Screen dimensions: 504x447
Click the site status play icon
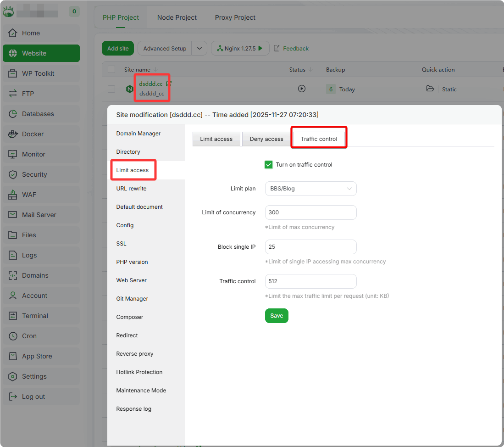pyautogui.click(x=301, y=89)
